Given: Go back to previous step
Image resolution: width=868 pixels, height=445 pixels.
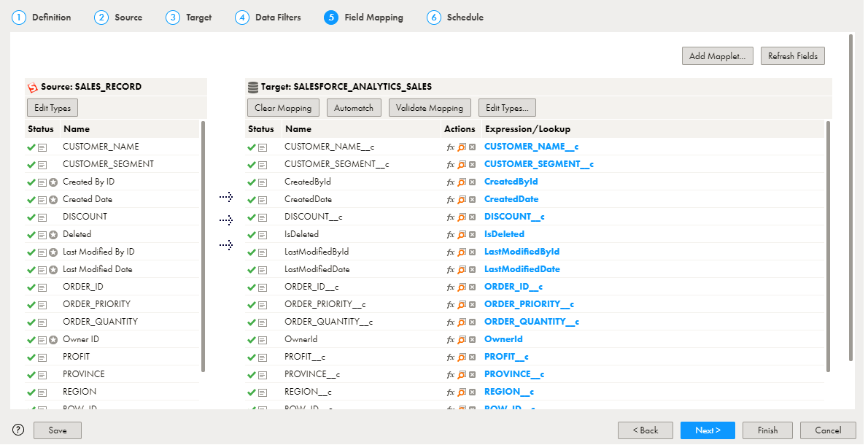Looking at the screenshot, I should pos(646,430).
